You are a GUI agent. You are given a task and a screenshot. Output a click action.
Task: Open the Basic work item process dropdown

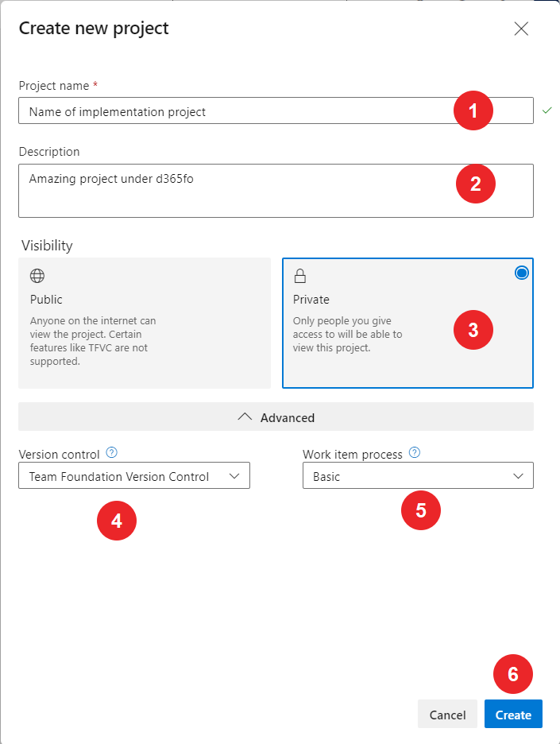point(418,475)
